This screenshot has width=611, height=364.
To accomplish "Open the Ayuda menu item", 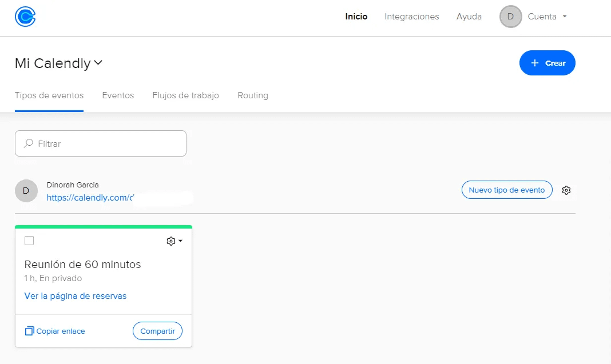I will [x=469, y=17].
